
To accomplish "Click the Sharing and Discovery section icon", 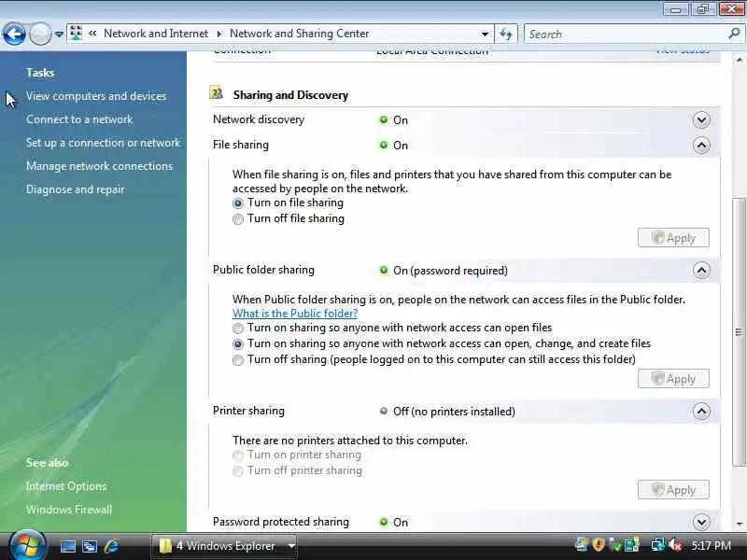I will point(217,92).
